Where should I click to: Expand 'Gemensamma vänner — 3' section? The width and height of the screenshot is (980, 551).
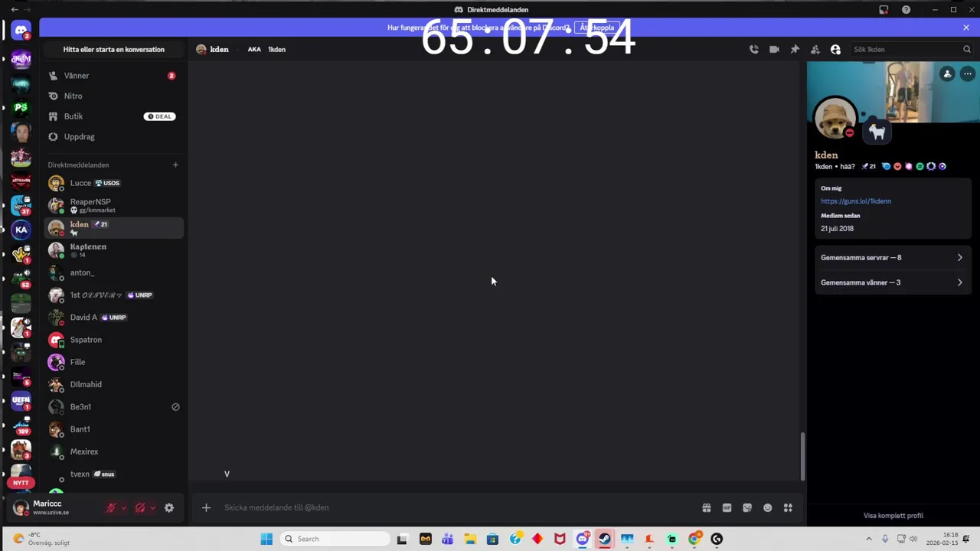(893, 282)
